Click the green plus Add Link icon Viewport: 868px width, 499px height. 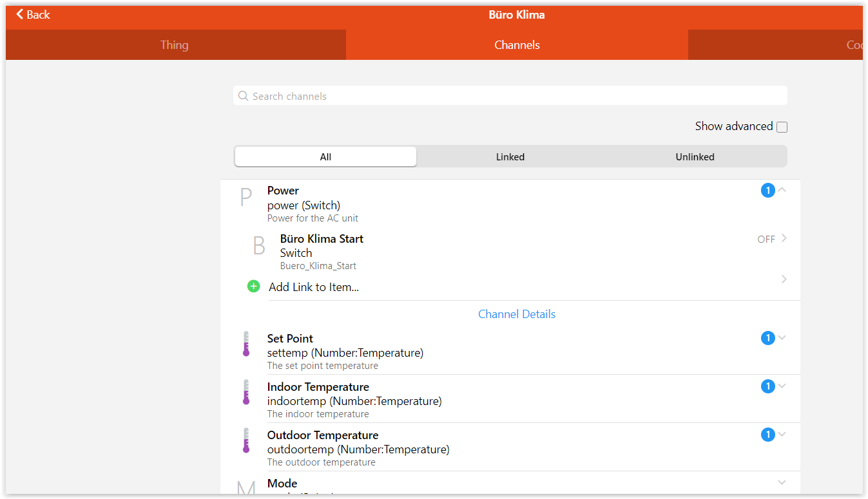pos(253,287)
